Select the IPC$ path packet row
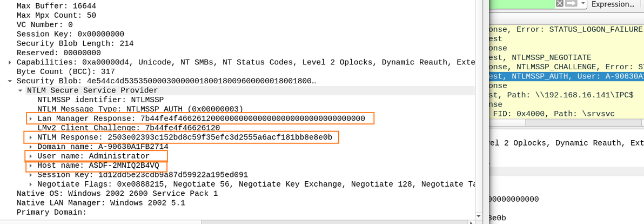The width and height of the screenshot is (644, 224). click(566, 95)
